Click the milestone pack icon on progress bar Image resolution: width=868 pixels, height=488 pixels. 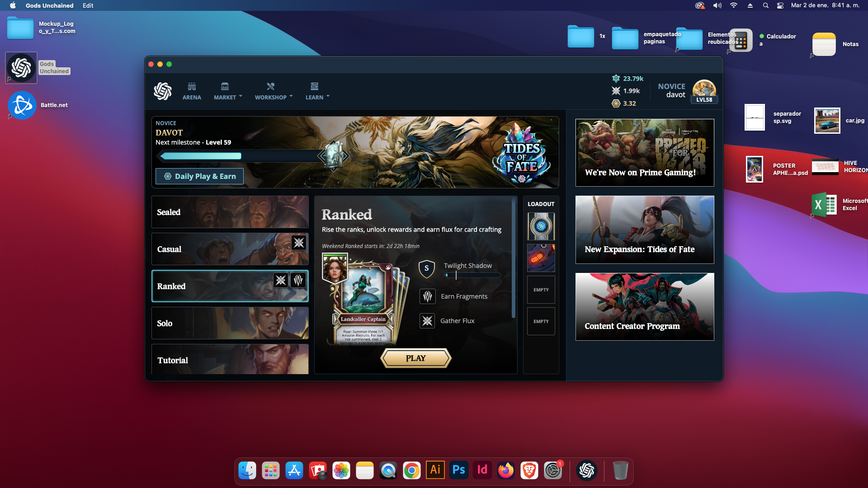(x=334, y=156)
